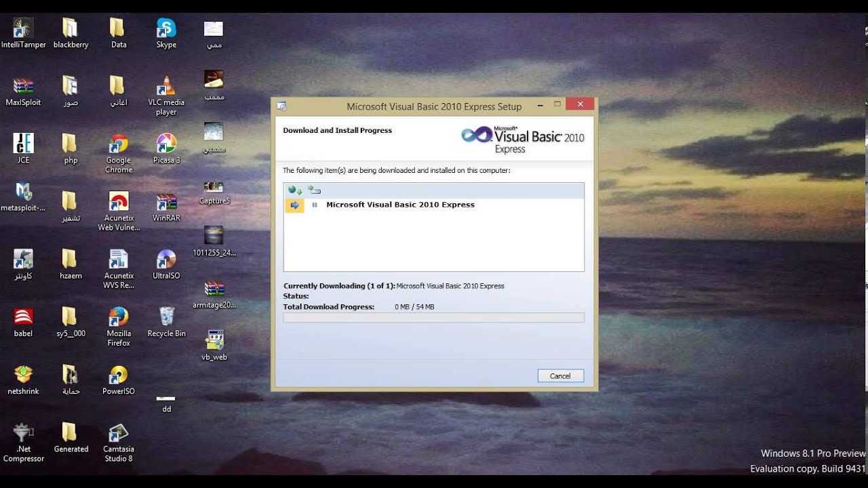Click the total download progress bar
Screen dimensions: 868x488
click(433, 317)
